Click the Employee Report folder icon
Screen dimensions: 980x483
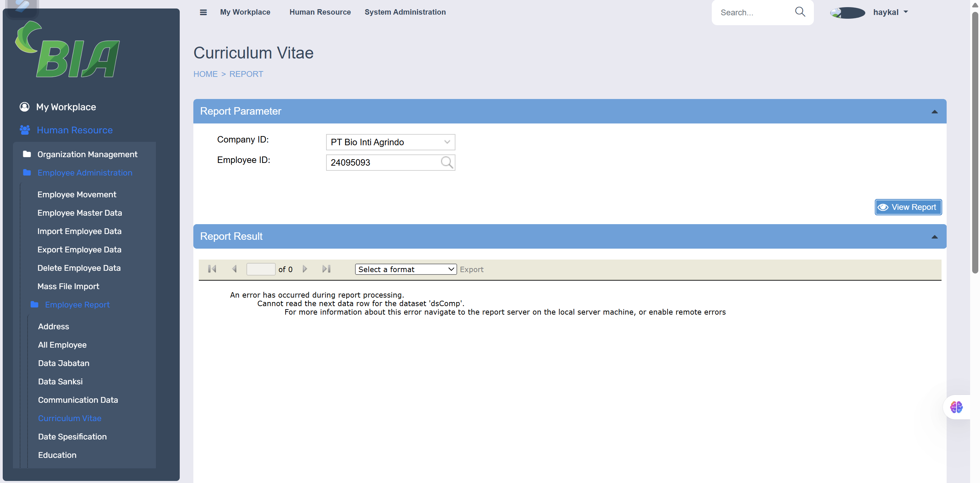click(x=34, y=304)
